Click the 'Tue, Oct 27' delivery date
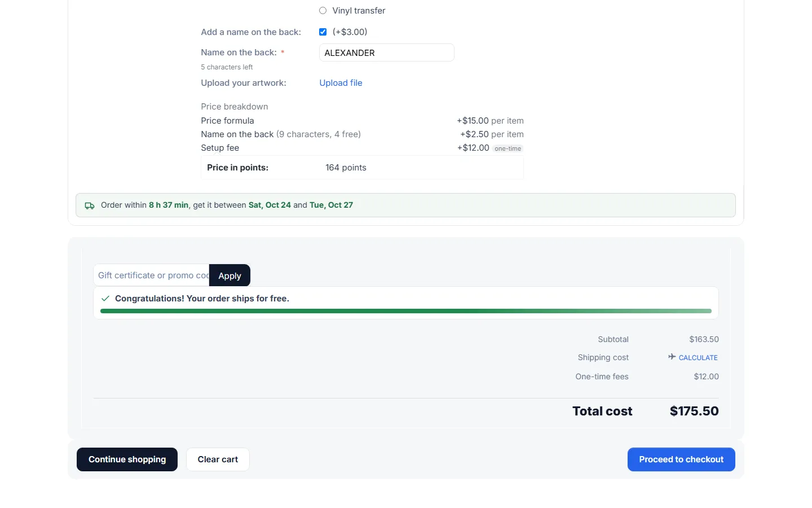The width and height of the screenshot is (812, 508). coord(331,205)
